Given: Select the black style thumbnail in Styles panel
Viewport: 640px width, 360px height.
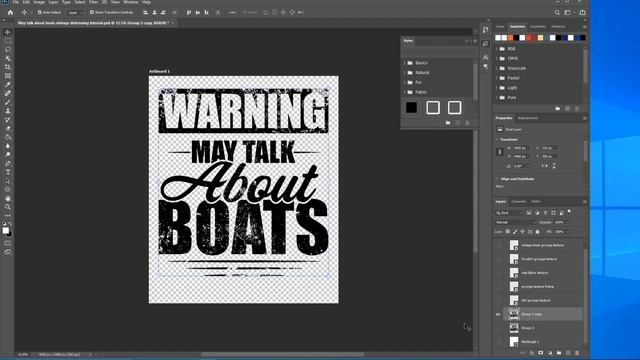Looking at the screenshot, I should tap(411, 107).
